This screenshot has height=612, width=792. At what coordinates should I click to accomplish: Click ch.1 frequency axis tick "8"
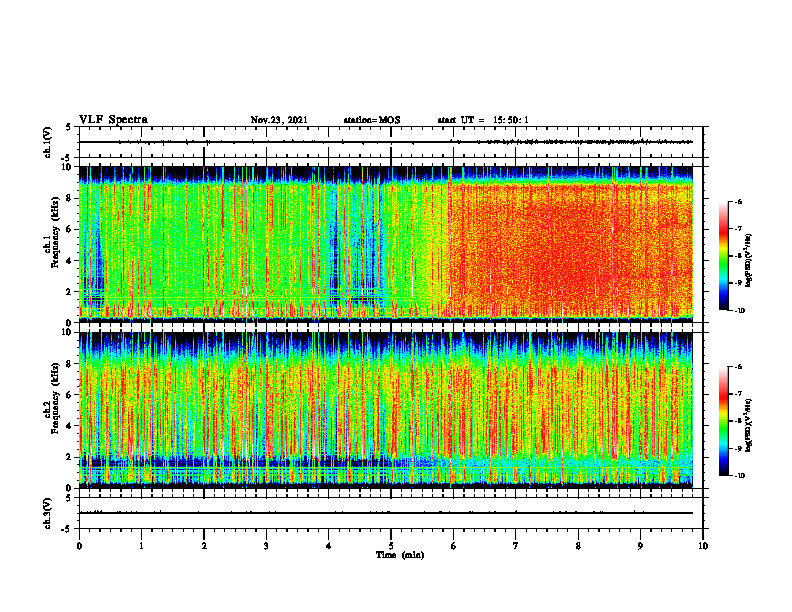70,198
